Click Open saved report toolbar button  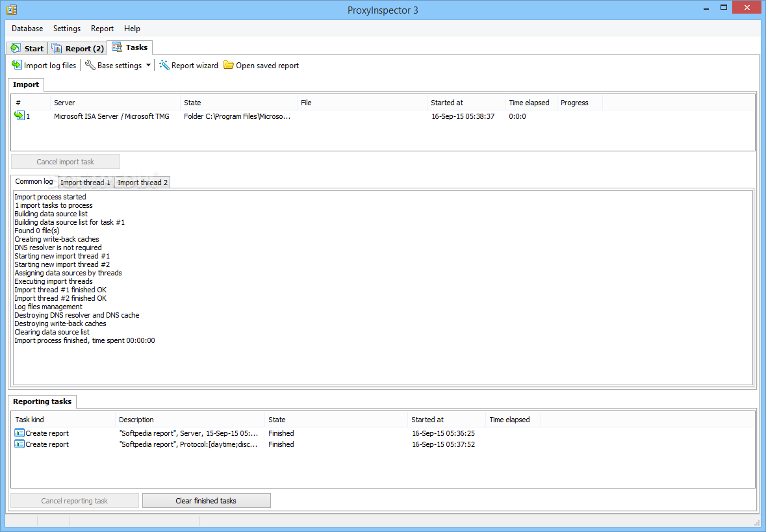pos(261,65)
